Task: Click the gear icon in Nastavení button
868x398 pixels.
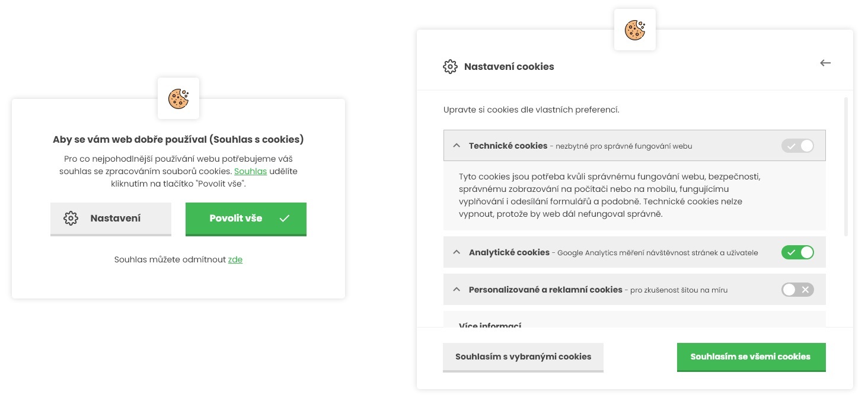Action: [x=71, y=218]
